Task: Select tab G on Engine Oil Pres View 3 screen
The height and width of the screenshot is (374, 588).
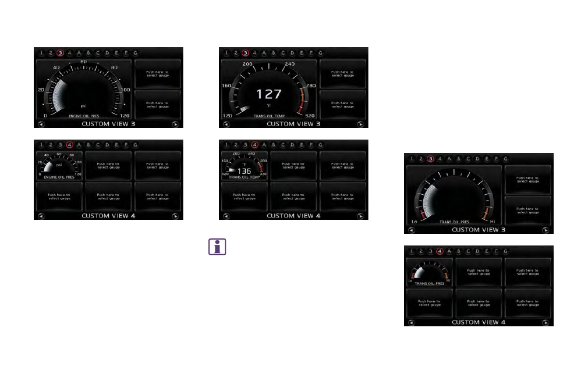Action: click(x=136, y=53)
